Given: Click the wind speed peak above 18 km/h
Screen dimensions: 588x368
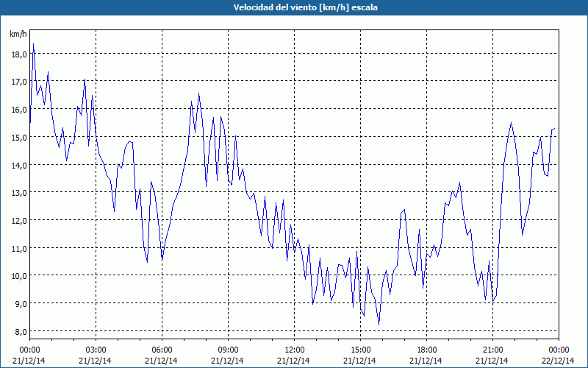Looking at the screenshot, I should tap(33, 44).
